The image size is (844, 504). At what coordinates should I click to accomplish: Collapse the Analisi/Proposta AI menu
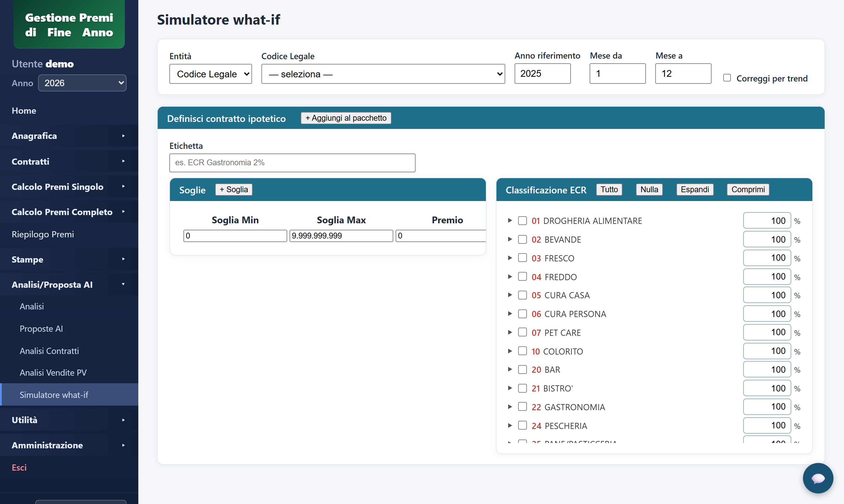tap(69, 285)
